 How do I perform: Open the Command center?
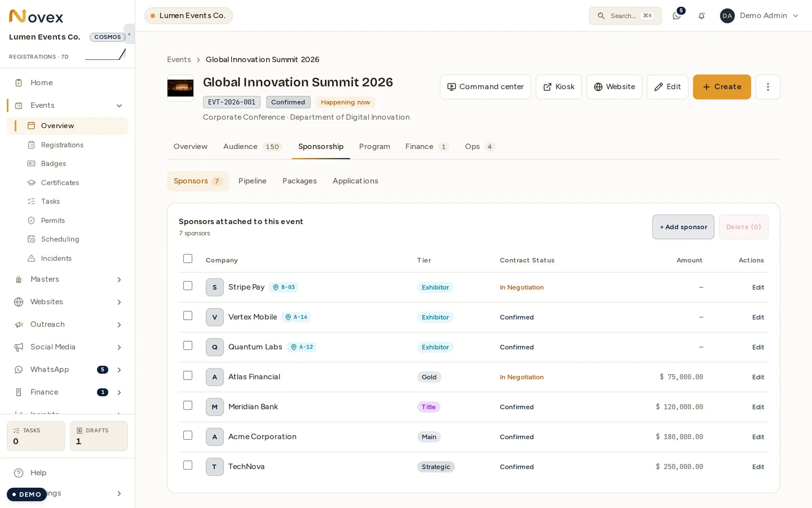pyautogui.click(x=486, y=87)
